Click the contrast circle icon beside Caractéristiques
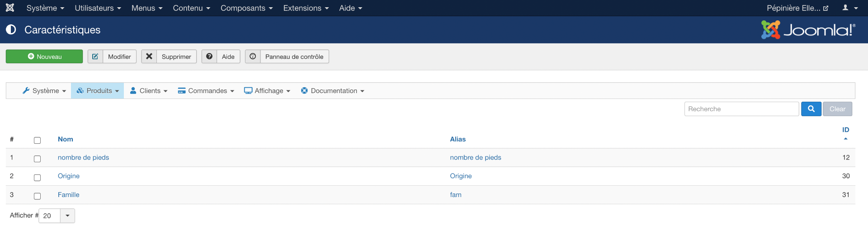Screen dimensions: 868x235 click(11, 30)
